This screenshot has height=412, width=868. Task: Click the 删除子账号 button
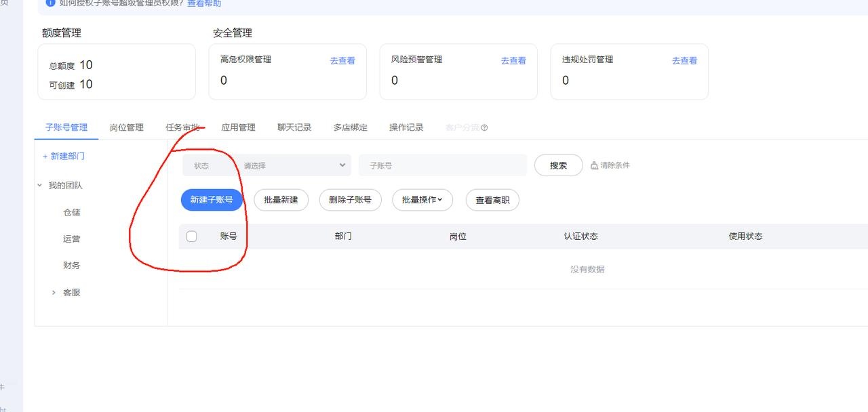pyautogui.click(x=350, y=200)
